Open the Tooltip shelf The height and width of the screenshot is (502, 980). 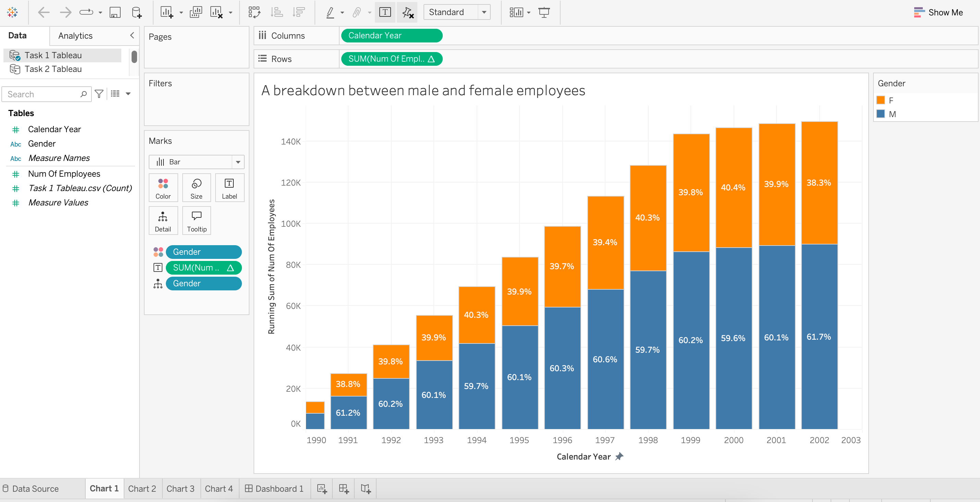click(x=196, y=221)
